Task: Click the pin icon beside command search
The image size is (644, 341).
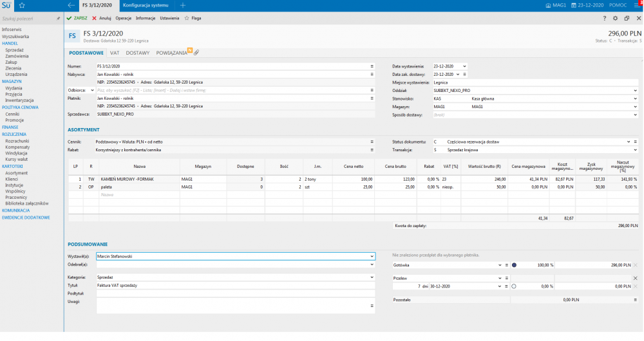Action: (58, 19)
